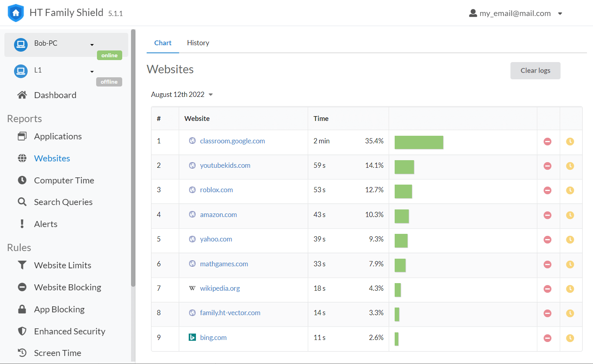
Task: Set time limit for yahoo.com clock icon
Action: point(570,239)
